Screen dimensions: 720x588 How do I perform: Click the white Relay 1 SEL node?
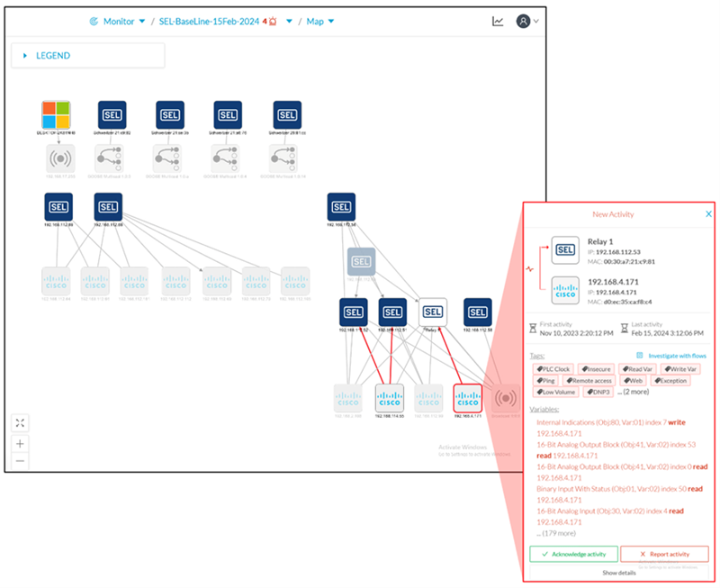coord(433,312)
